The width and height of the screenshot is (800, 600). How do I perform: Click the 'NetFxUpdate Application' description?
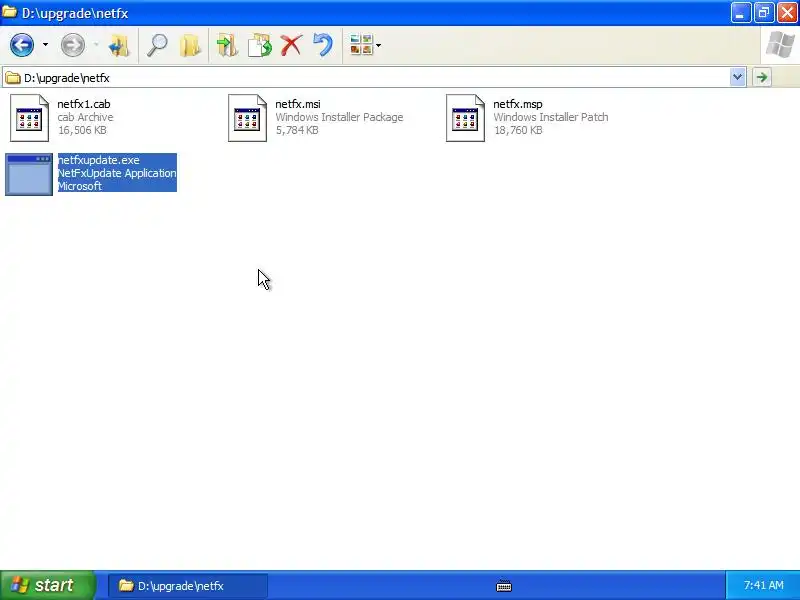click(x=117, y=173)
